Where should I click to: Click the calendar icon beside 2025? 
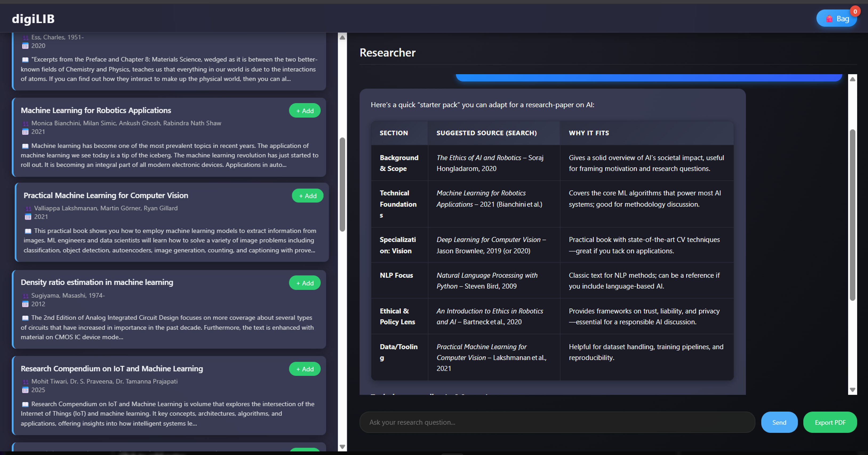25,390
